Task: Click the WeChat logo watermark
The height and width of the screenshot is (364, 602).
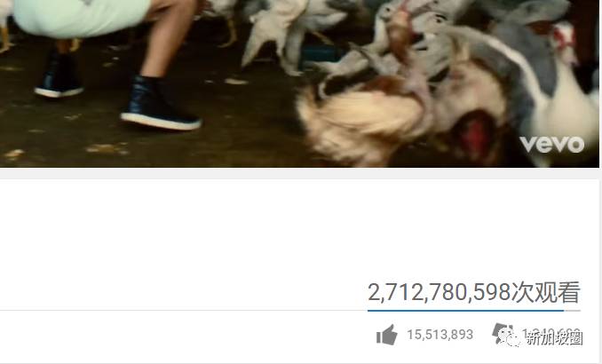Action: (510, 338)
